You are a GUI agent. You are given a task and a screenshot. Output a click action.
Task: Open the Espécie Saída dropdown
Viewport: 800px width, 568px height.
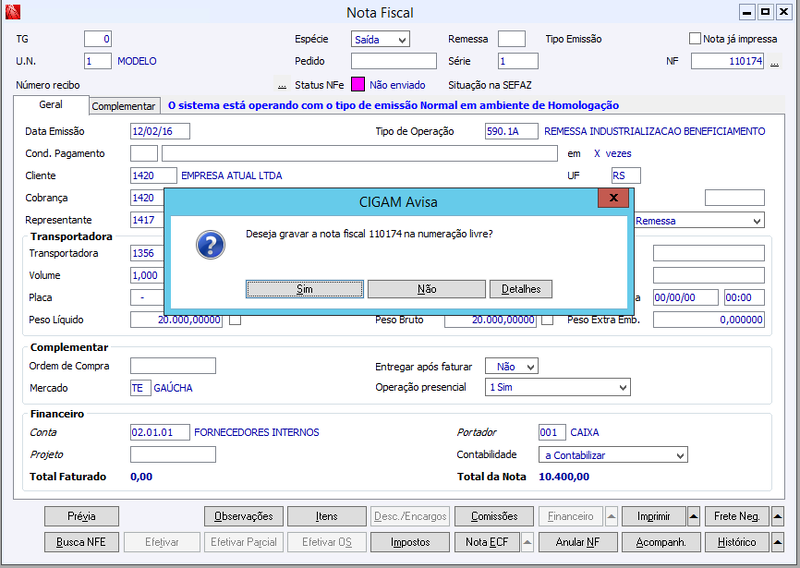click(x=380, y=39)
